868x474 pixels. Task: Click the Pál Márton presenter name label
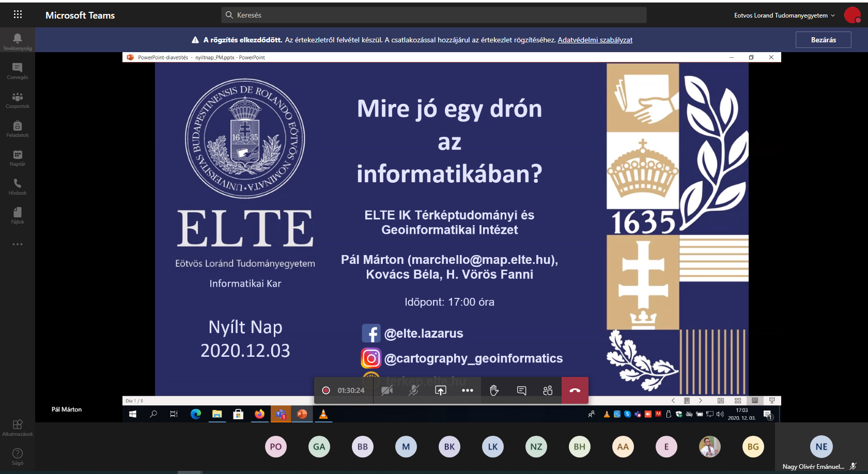[x=67, y=409]
